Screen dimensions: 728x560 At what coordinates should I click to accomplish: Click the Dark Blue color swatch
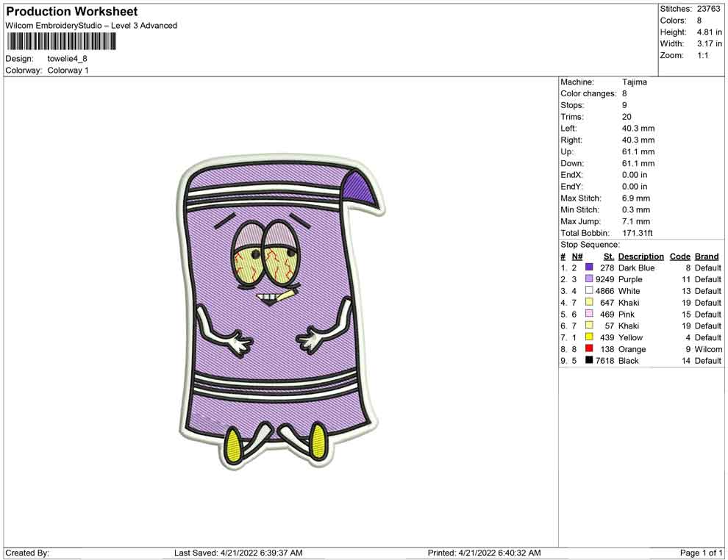[589, 268]
